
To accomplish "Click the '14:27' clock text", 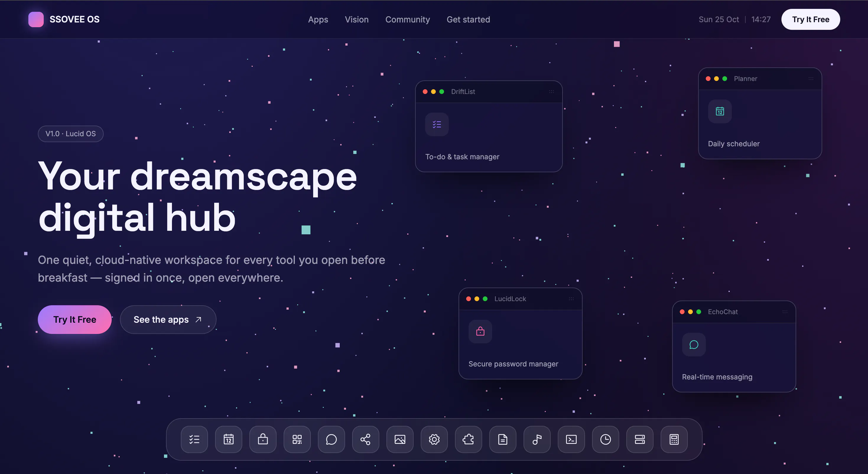I will click(x=760, y=20).
